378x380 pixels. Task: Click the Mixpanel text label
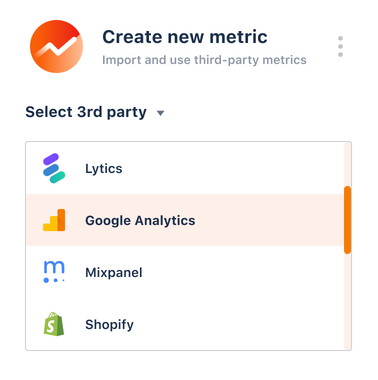click(114, 273)
